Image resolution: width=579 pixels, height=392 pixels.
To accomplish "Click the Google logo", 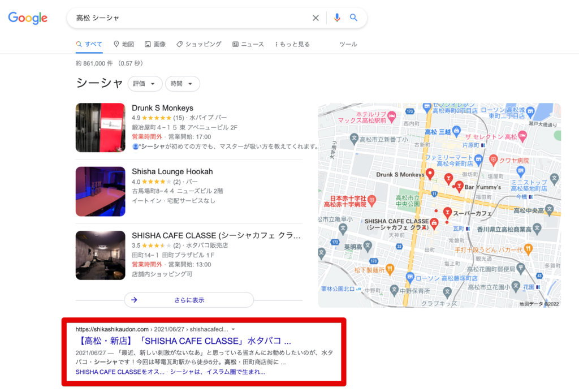I will pos(28,18).
